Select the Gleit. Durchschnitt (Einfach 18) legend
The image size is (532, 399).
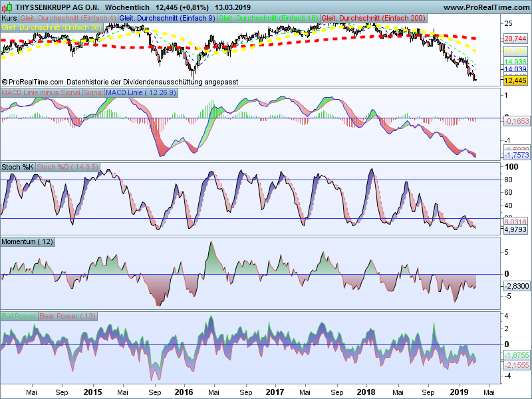click(269, 18)
